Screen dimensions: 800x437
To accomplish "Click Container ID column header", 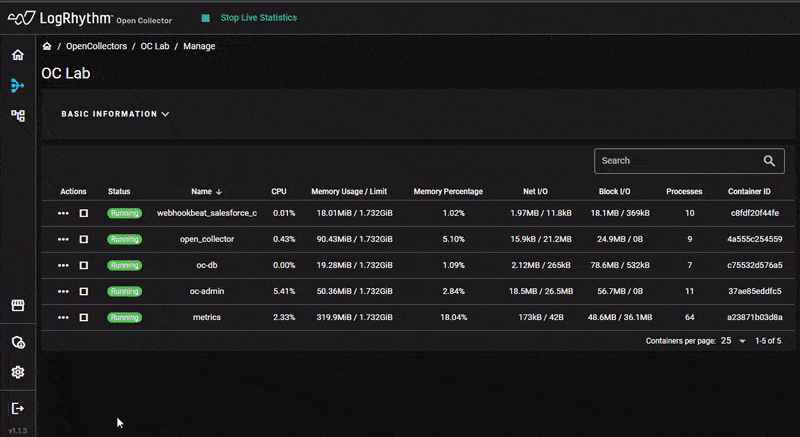I will 749,192.
